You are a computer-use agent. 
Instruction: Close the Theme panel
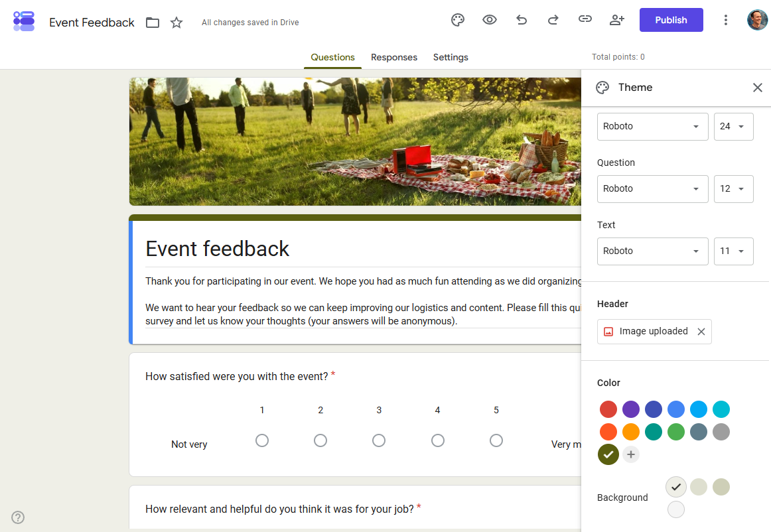pos(757,88)
